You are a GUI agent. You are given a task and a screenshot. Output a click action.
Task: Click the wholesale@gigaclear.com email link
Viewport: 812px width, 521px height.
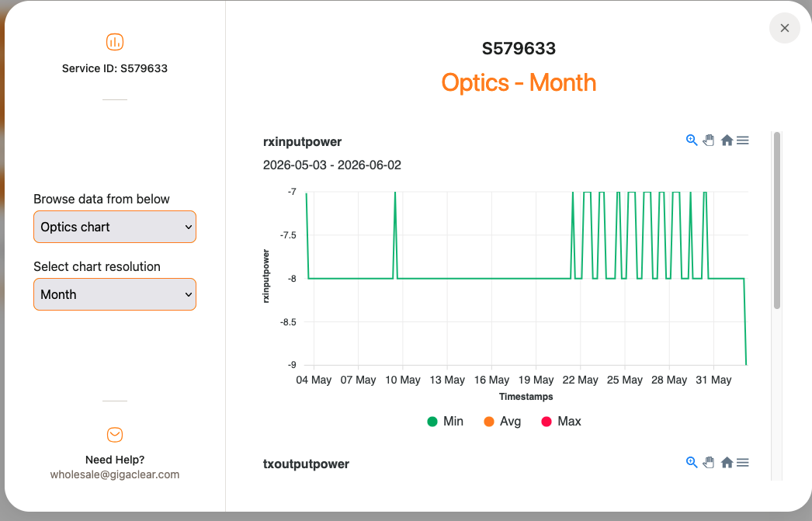click(x=115, y=474)
